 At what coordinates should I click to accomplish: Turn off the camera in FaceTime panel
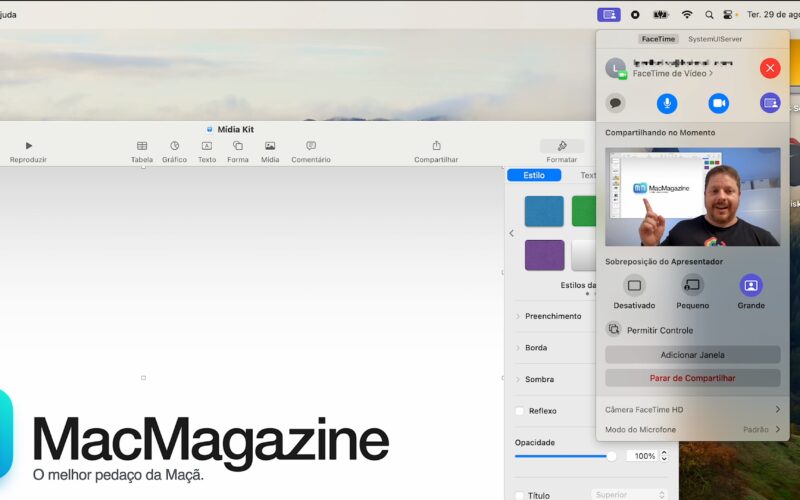coord(718,103)
